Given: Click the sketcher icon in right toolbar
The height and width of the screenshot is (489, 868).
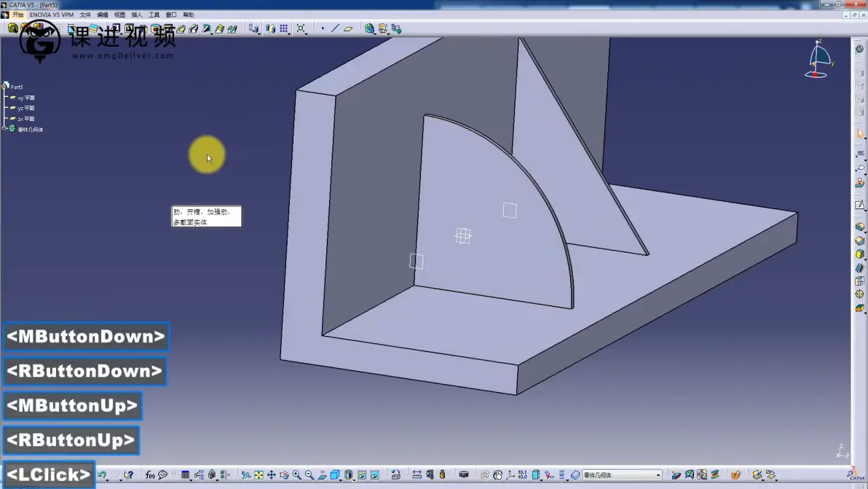Looking at the screenshot, I should coord(860,206).
